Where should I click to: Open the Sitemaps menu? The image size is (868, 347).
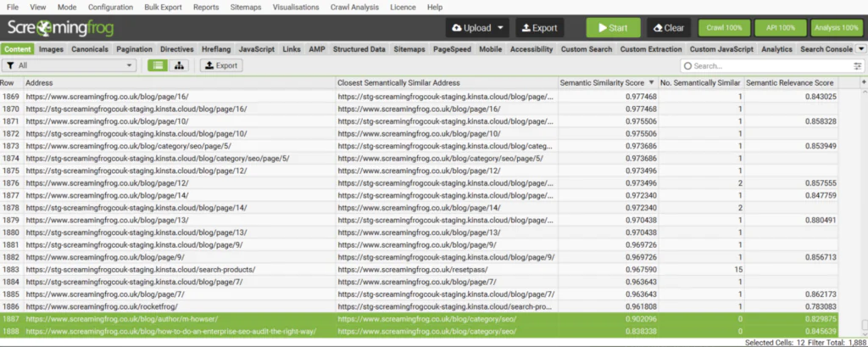[x=246, y=7]
